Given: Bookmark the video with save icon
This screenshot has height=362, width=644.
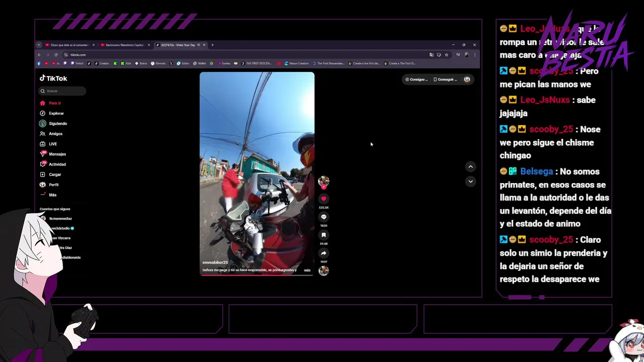Looking at the screenshot, I should point(324,235).
